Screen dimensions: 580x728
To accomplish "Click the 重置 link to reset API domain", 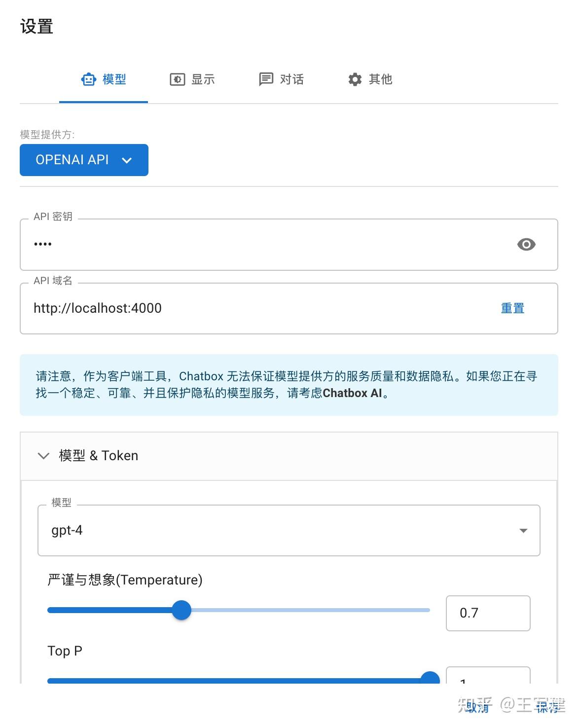I will tap(512, 308).
